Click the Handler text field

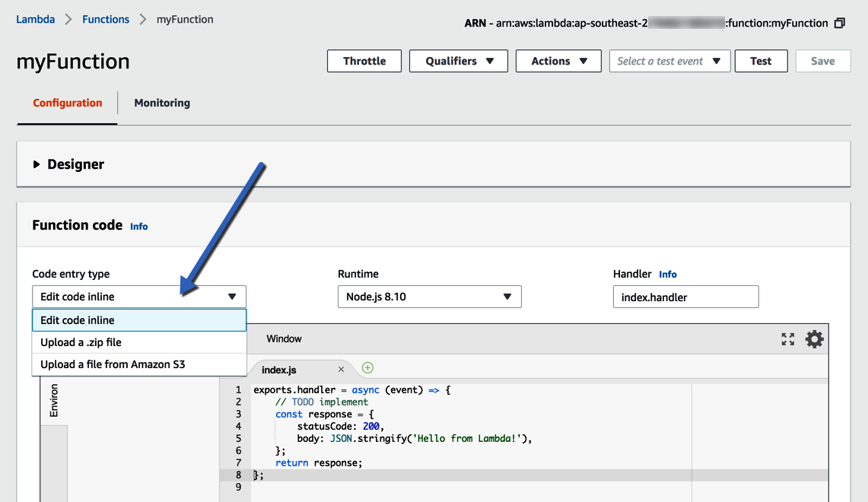pyautogui.click(x=685, y=297)
